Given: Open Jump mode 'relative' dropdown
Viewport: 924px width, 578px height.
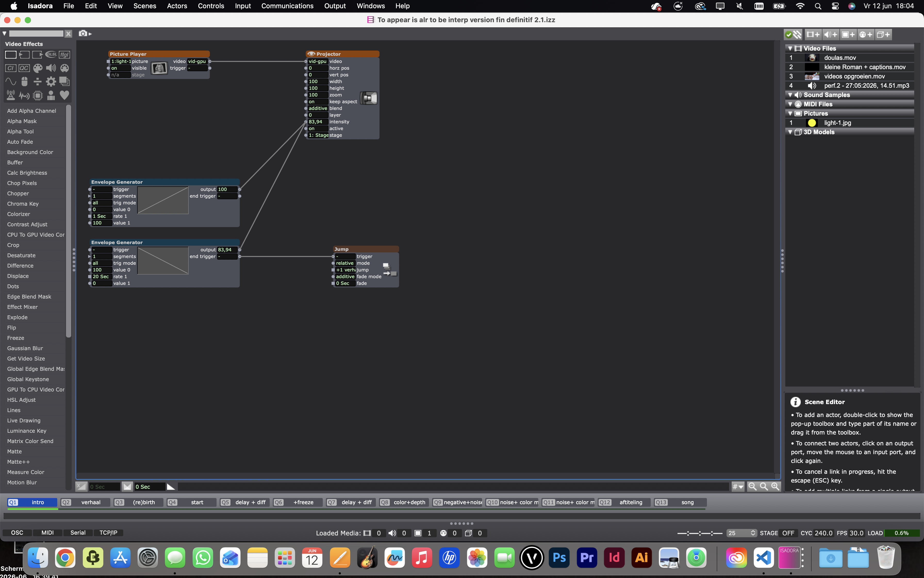Looking at the screenshot, I should (x=345, y=263).
